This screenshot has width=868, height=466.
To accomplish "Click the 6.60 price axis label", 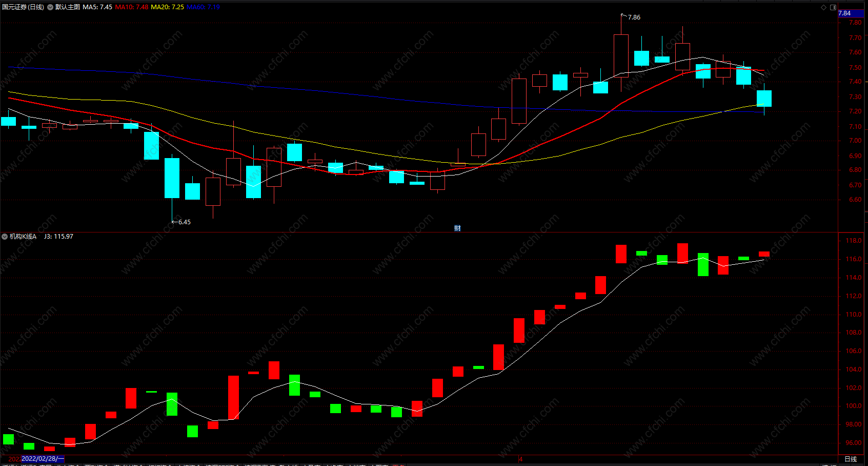I will 855,200.
